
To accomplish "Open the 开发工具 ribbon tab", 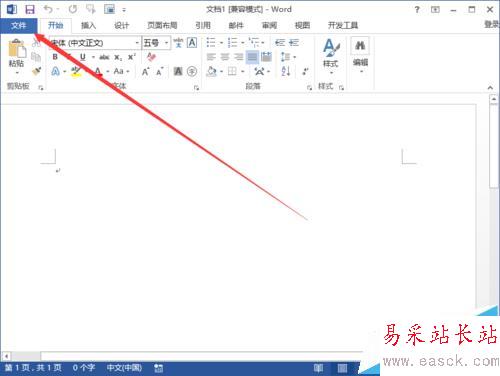I will coord(343,26).
